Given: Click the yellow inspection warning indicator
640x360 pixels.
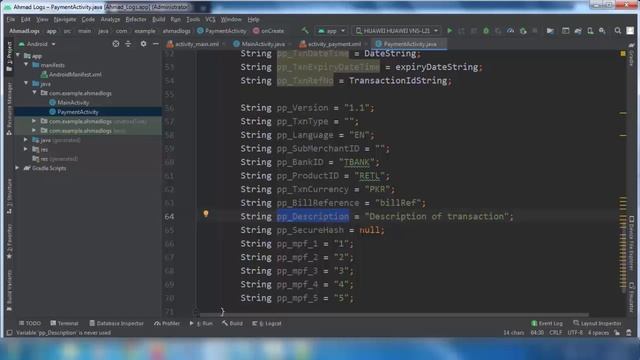Looking at the screenshot, I should click(623, 53).
